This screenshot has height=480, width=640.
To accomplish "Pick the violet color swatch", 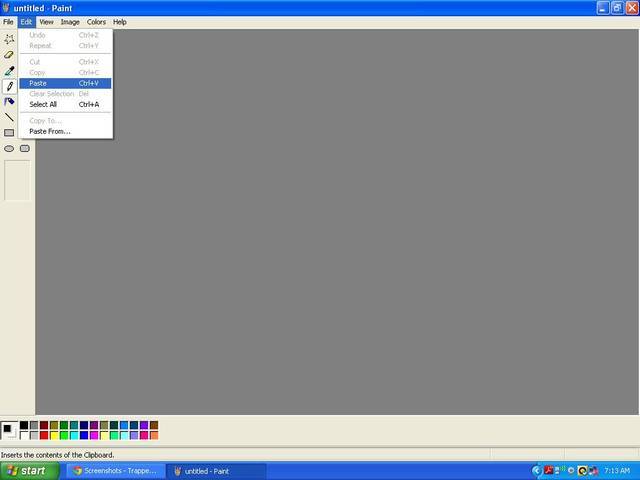I will (144, 425).
